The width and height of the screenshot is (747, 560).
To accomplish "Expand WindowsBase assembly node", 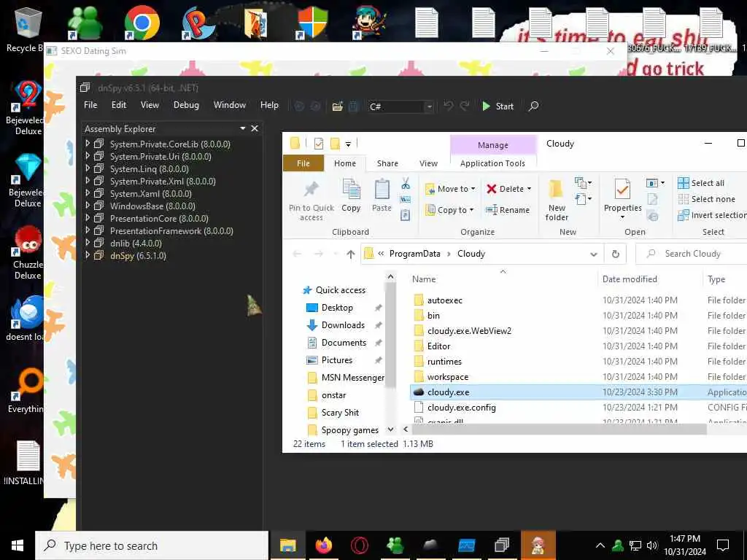I will (x=88, y=205).
